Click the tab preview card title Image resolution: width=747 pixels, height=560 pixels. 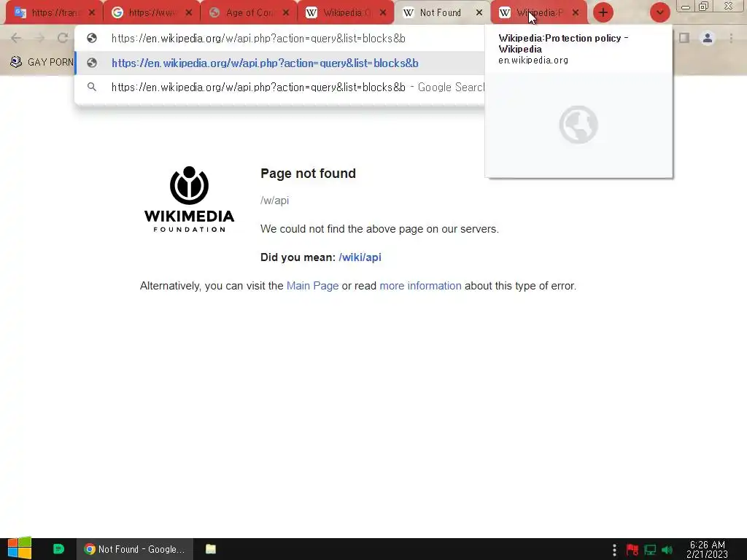click(563, 43)
